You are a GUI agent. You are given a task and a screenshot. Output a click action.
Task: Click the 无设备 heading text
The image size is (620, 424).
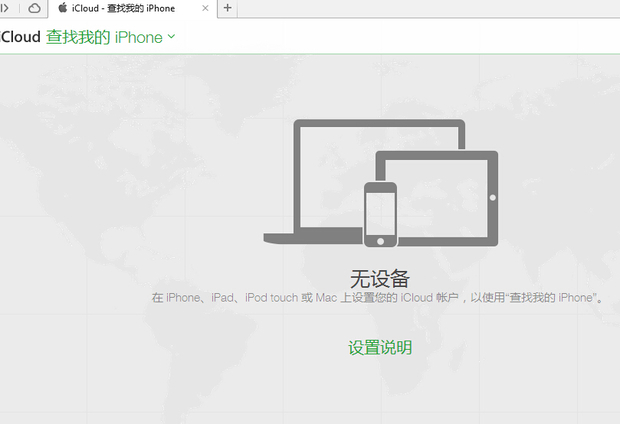coord(380,278)
